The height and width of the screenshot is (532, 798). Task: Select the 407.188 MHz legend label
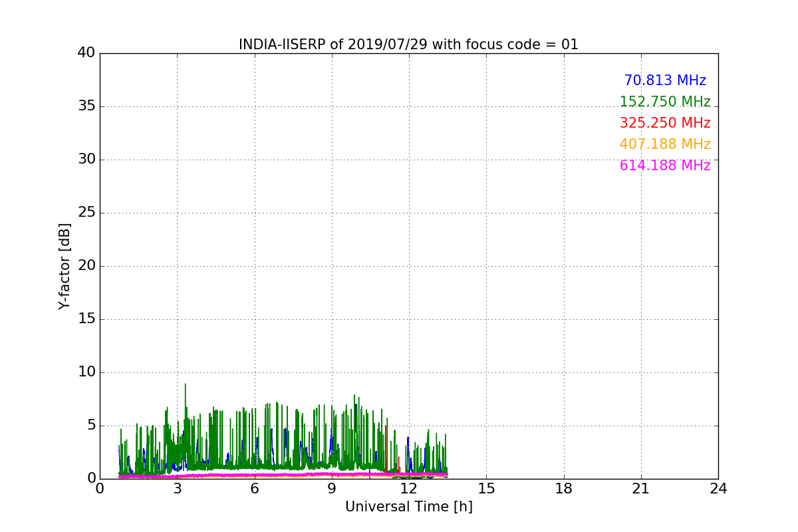point(665,144)
